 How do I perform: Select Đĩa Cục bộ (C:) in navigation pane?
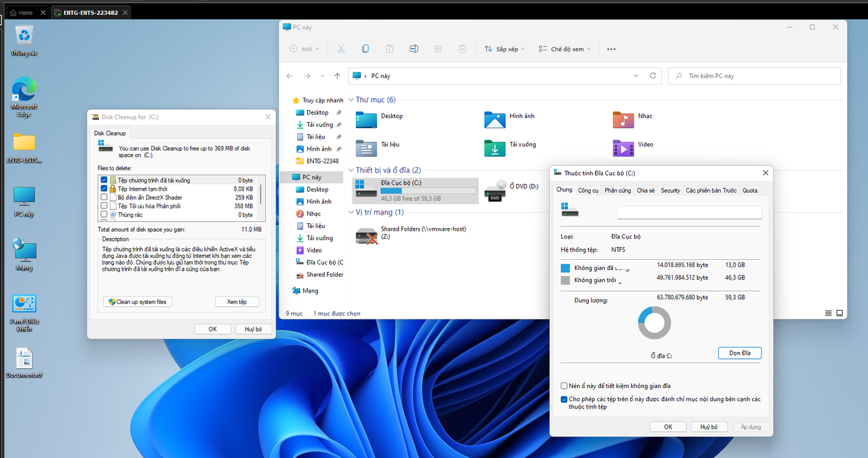[x=319, y=263]
